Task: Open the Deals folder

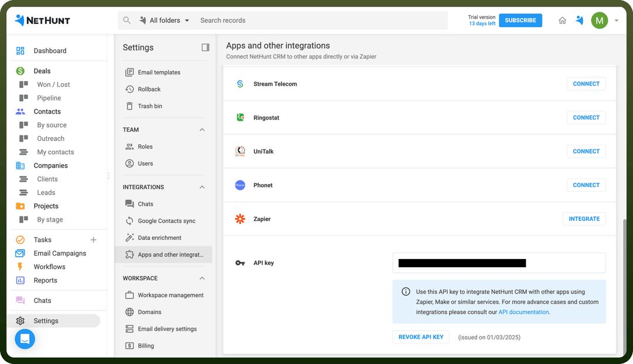Action: coord(42,71)
